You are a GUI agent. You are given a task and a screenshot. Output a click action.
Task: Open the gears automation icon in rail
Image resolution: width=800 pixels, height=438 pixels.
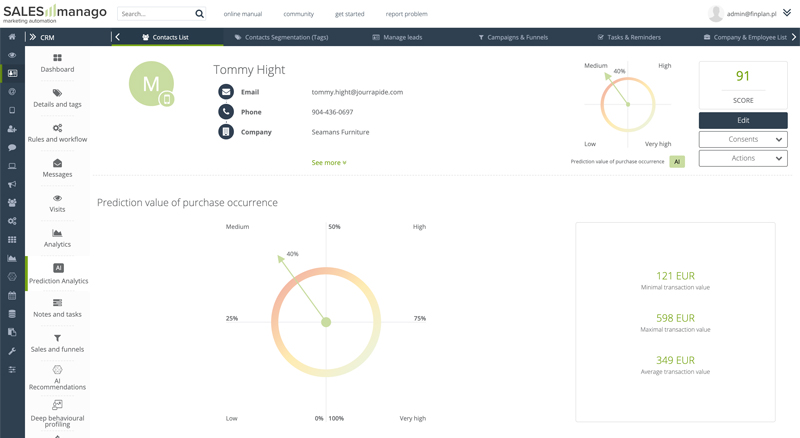12,221
